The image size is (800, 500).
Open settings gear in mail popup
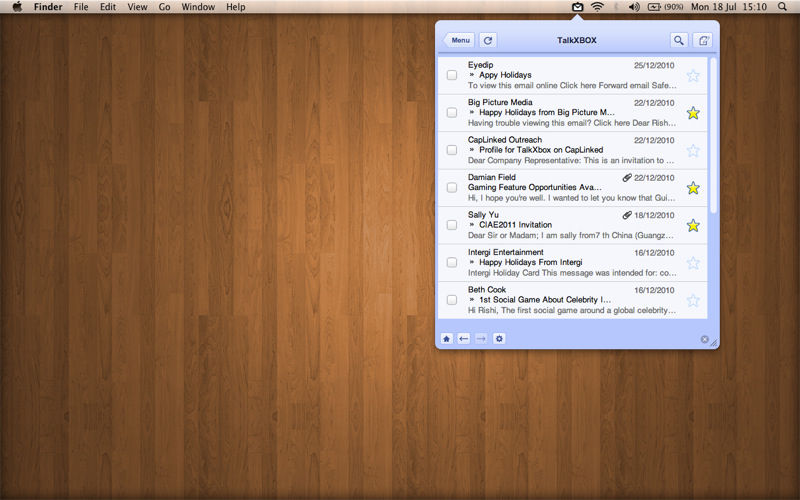[499, 339]
